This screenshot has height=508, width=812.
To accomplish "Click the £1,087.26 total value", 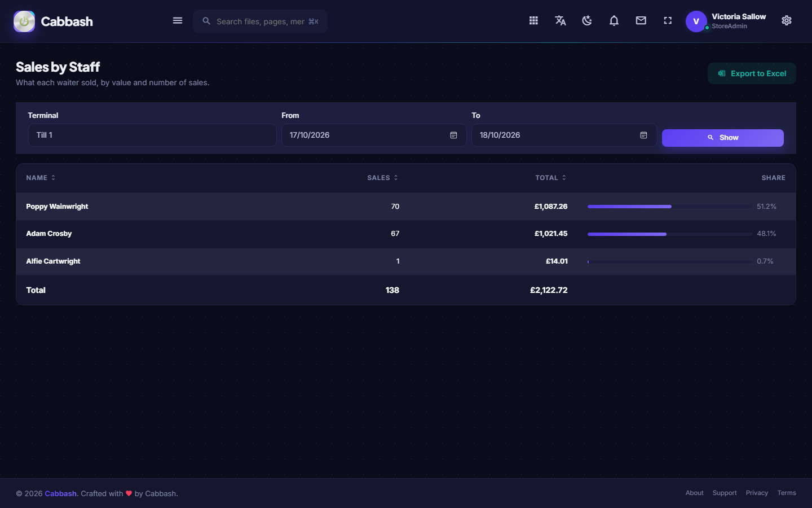I will click(x=551, y=207).
